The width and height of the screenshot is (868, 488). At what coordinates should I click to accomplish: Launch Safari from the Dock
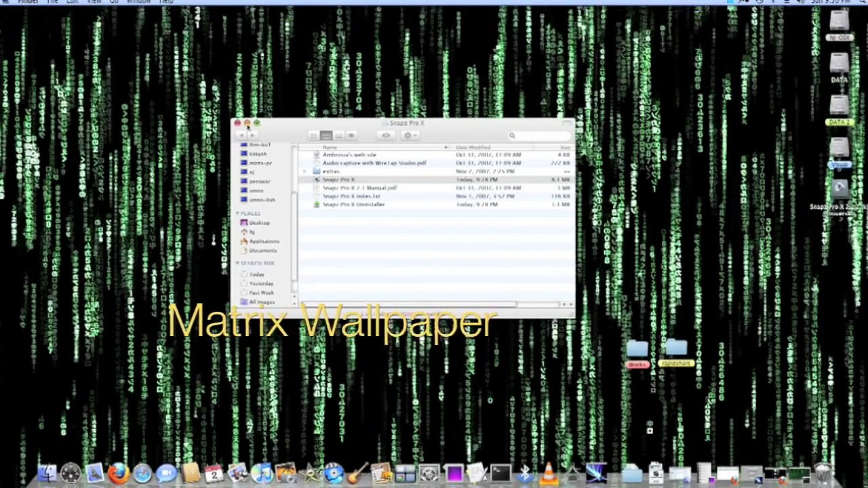[142, 473]
